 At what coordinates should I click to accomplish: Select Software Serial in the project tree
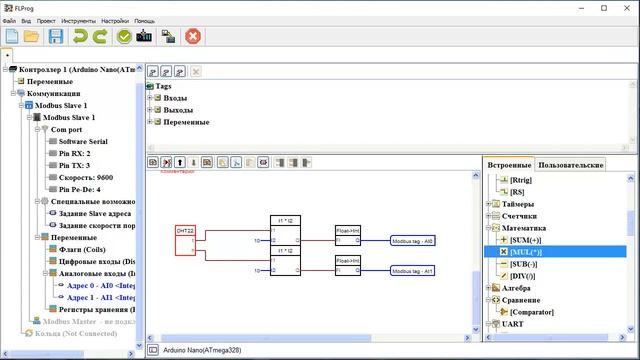83,141
